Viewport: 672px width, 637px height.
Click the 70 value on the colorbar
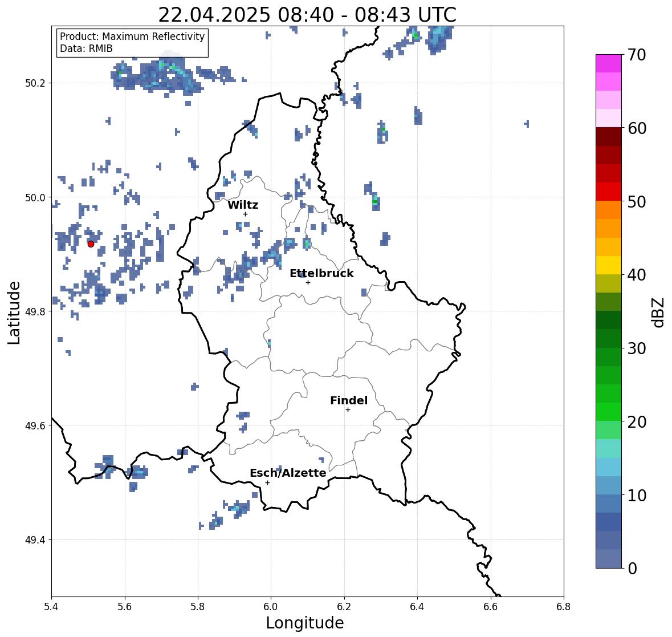point(637,55)
